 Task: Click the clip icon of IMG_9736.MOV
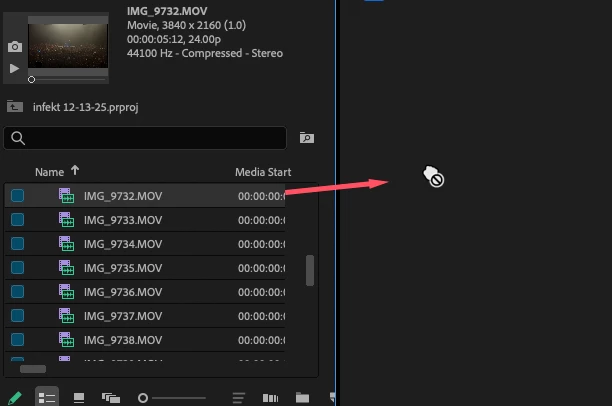pyautogui.click(x=66, y=292)
